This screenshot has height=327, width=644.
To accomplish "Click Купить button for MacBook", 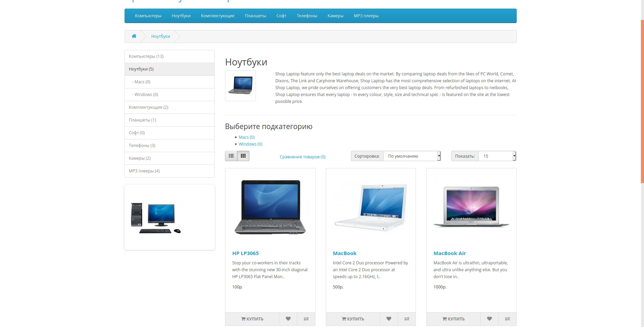I will (353, 319).
